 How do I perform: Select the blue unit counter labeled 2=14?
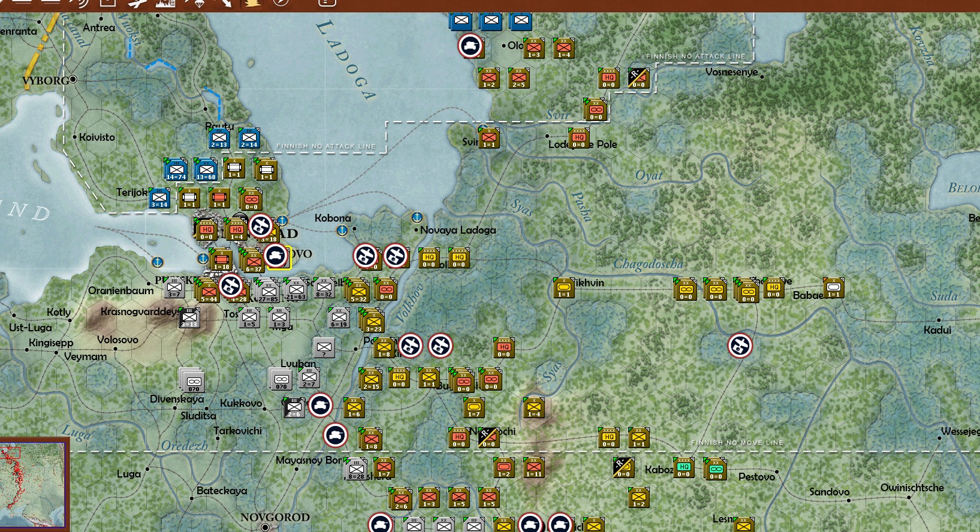pos(249,138)
